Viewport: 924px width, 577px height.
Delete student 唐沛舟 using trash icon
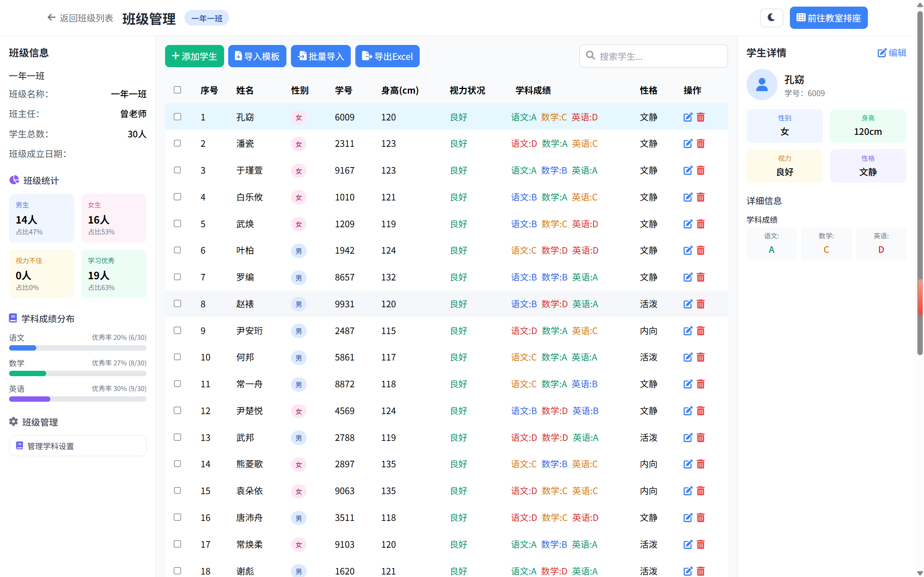click(700, 518)
